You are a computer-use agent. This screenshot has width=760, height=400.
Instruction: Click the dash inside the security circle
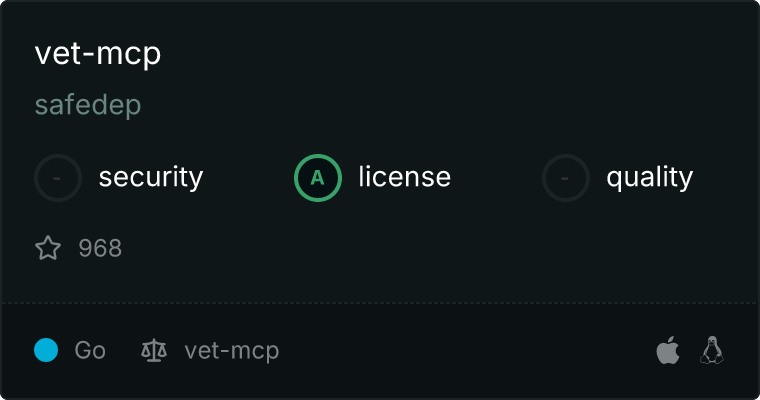pos(57,178)
